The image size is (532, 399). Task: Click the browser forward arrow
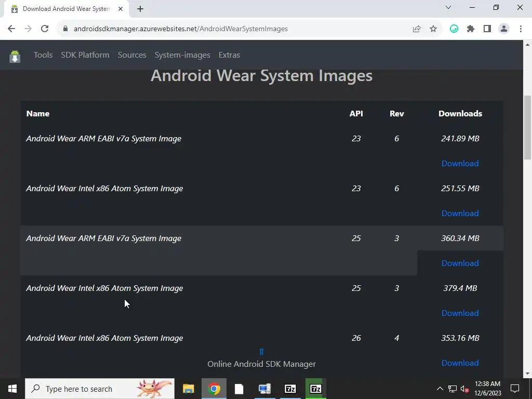(x=28, y=29)
